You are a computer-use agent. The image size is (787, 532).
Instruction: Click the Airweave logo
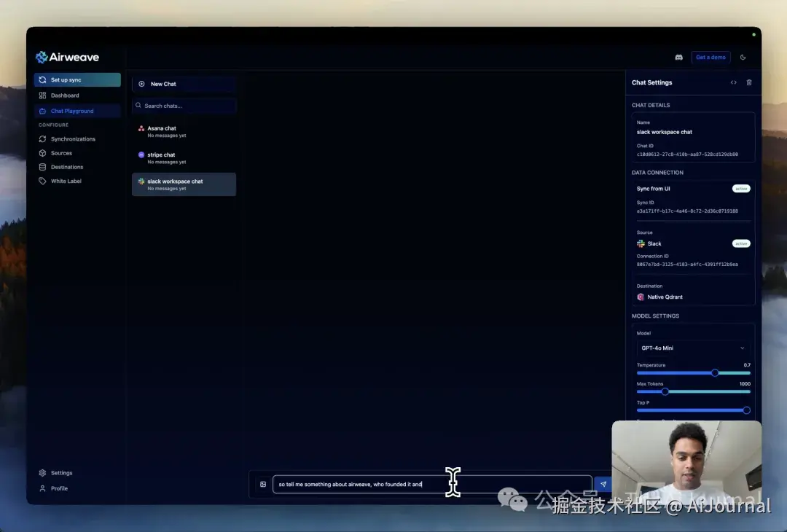pos(67,57)
